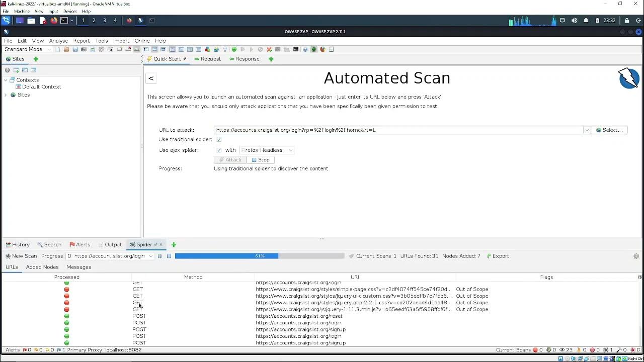Screen dimensions: 644x362
Task: Switch to workspace 2 in Kali panel
Action: click(x=94, y=21)
